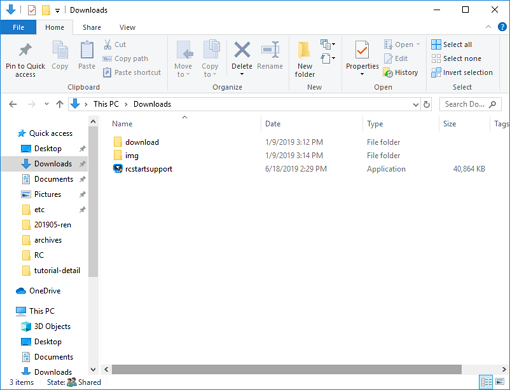Sort by the Date column header
This screenshot has width=510, height=390.
tap(273, 124)
